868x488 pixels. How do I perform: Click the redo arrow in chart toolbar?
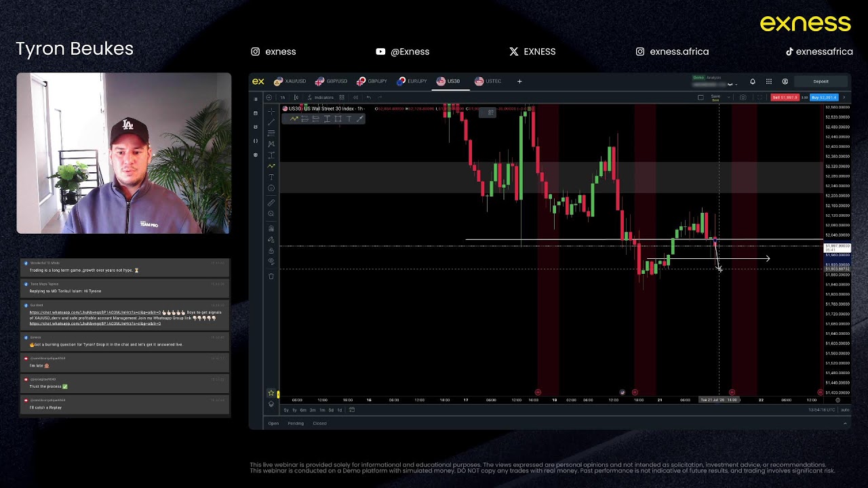click(380, 97)
